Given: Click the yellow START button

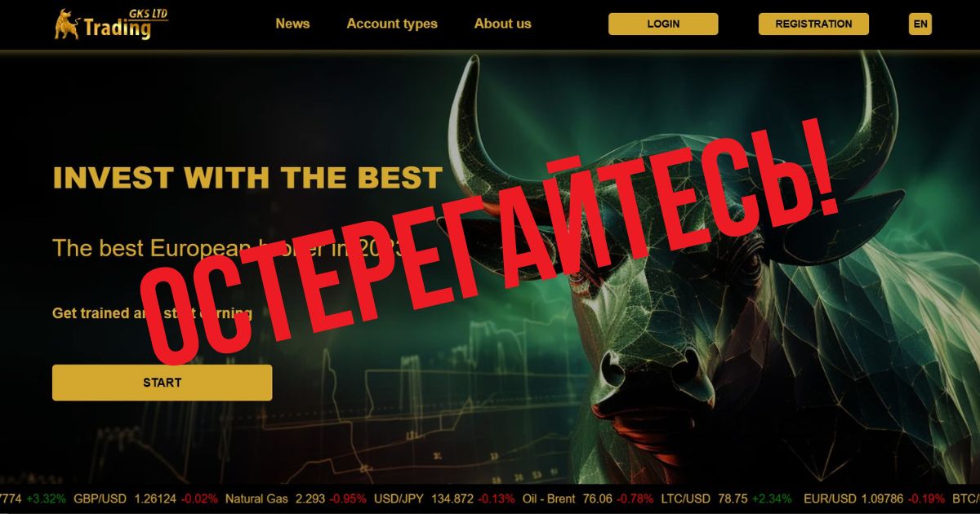Looking at the screenshot, I should pyautogui.click(x=162, y=383).
